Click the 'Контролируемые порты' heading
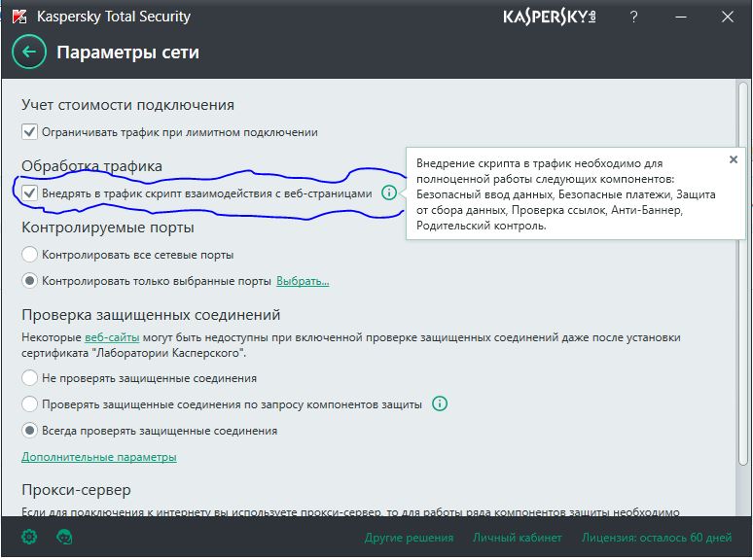The image size is (753, 560). (x=108, y=227)
